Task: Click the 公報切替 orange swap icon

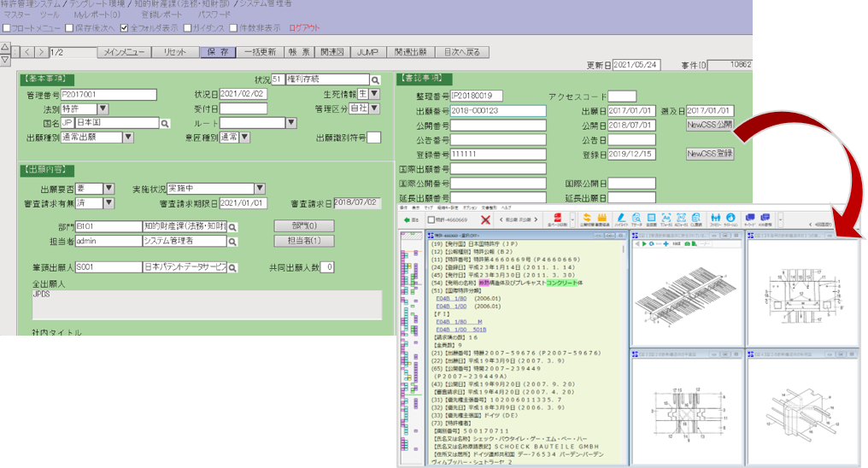Action: [x=587, y=219]
